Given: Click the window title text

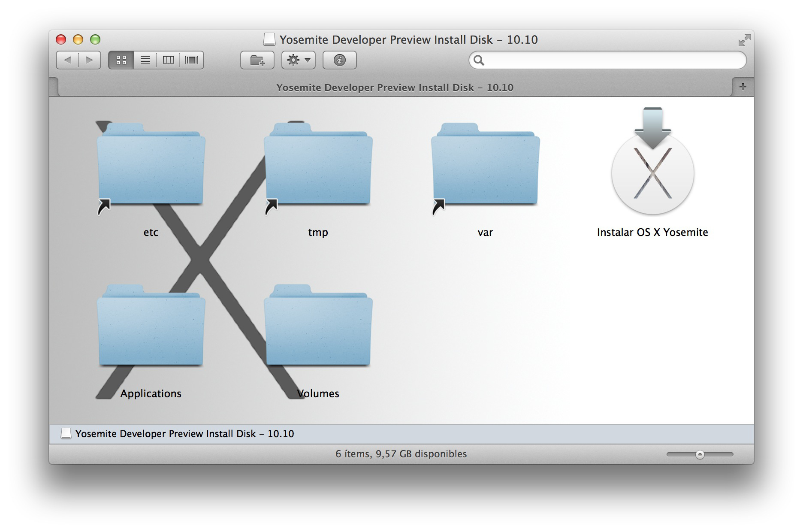Looking at the screenshot, I should point(409,39).
